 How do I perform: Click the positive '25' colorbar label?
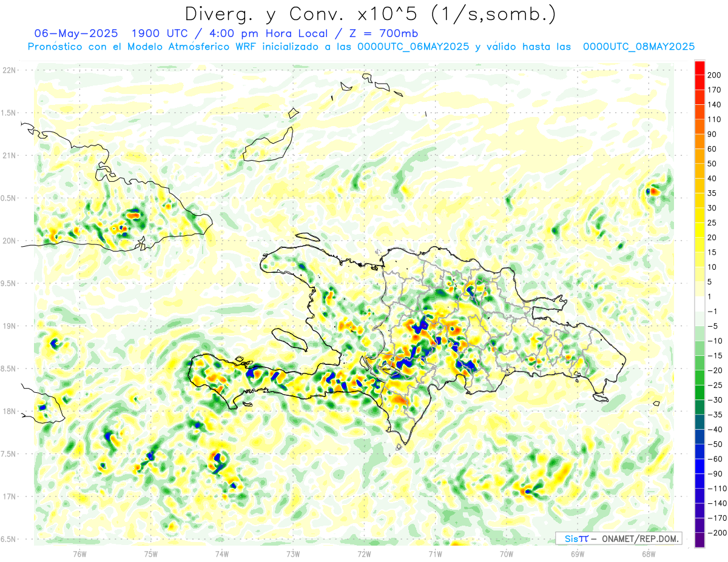pyautogui.click(x=712, y=223)
